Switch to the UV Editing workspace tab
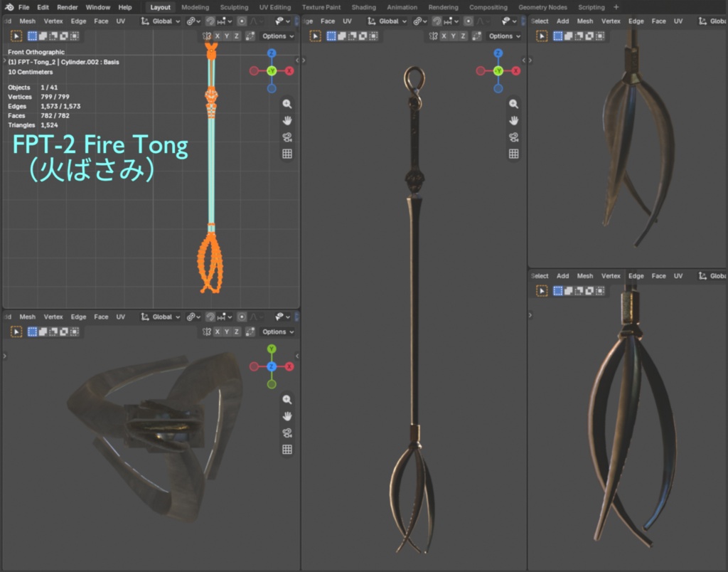The height and width of the screenshot is (572, 728). click(275, 7)
